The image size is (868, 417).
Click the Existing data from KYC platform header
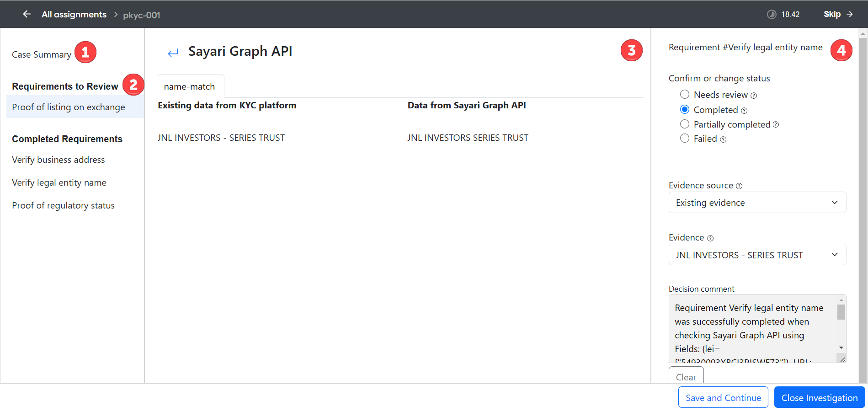coord(227,105)
